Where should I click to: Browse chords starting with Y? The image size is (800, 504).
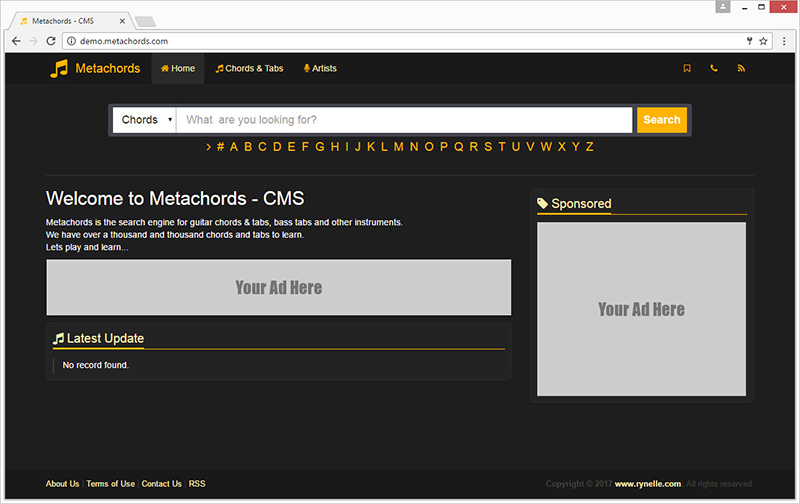[576, 147]
